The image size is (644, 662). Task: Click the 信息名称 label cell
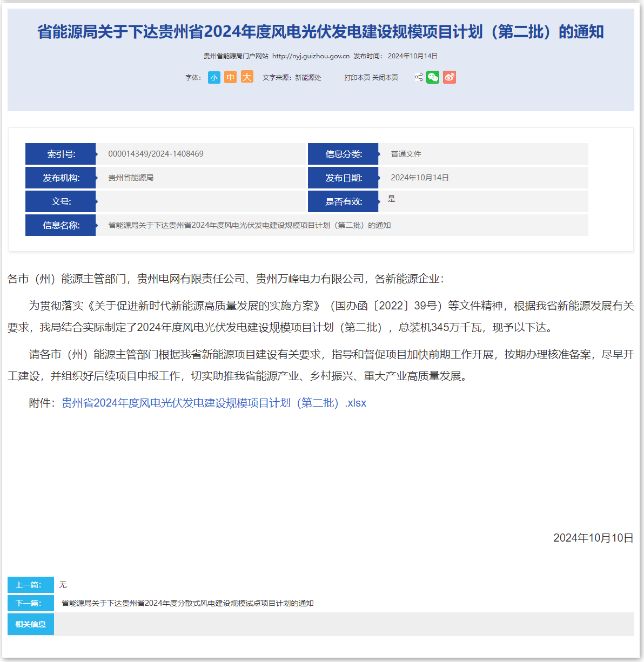[61, 225]
